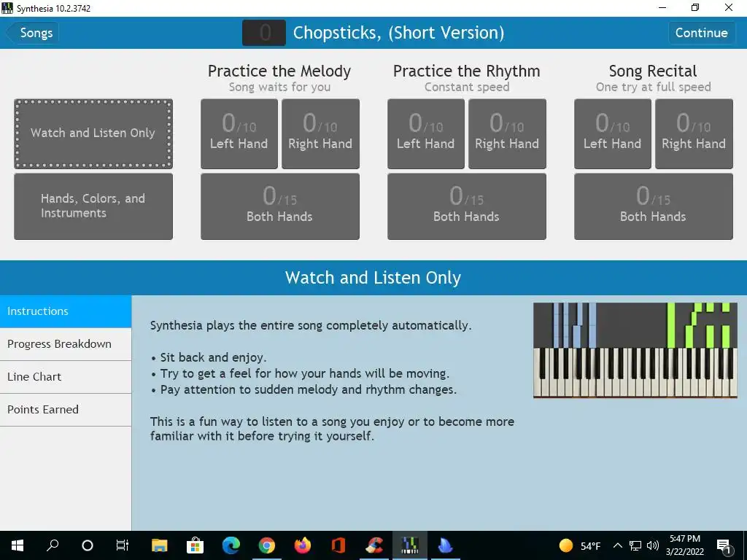Choose Song Recital Both Hands
The image size is (747, 560).
(654, 206)
